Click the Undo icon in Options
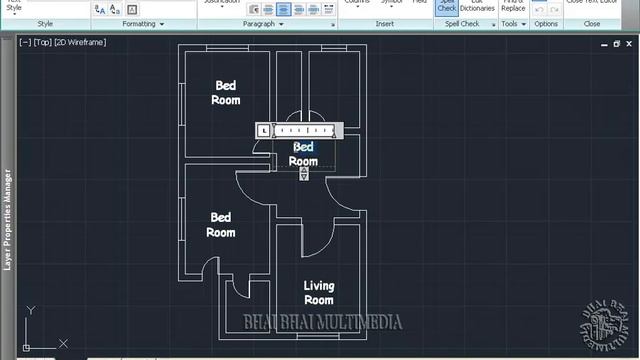 click(x=539, y=9)
